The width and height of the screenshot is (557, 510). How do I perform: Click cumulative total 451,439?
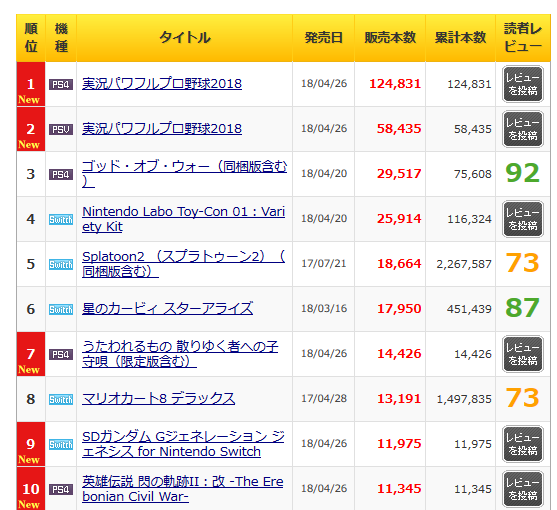469,309
